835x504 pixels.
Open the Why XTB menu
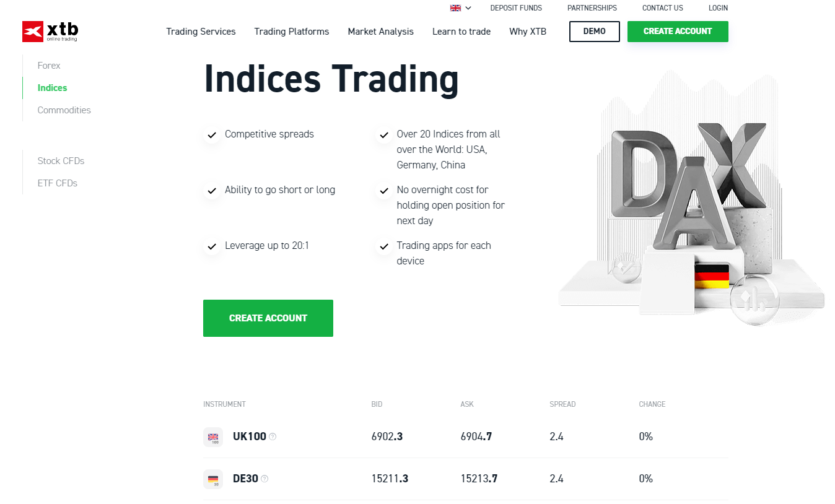[x=528, y=32]
